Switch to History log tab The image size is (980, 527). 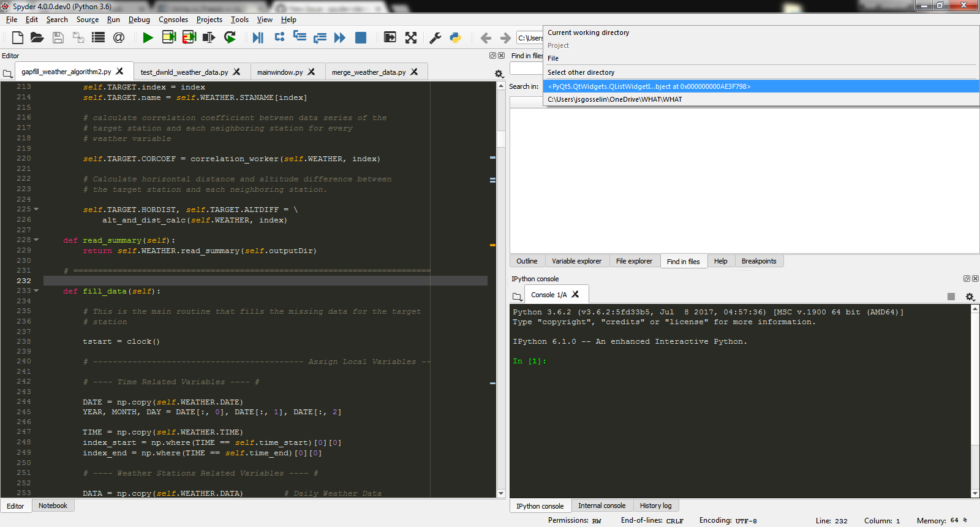(655, 506)
